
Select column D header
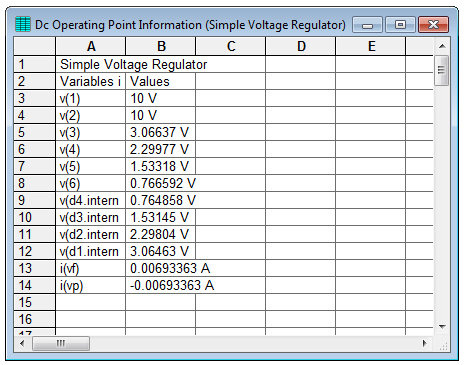click(301, 46)
